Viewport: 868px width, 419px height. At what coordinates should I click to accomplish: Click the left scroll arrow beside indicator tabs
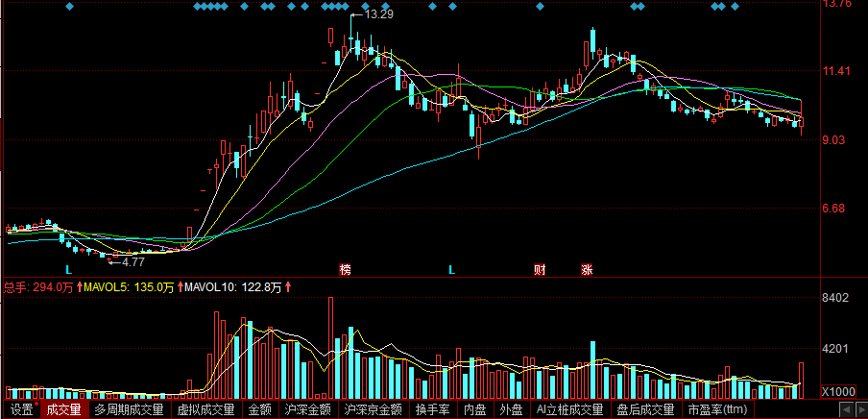847,410
